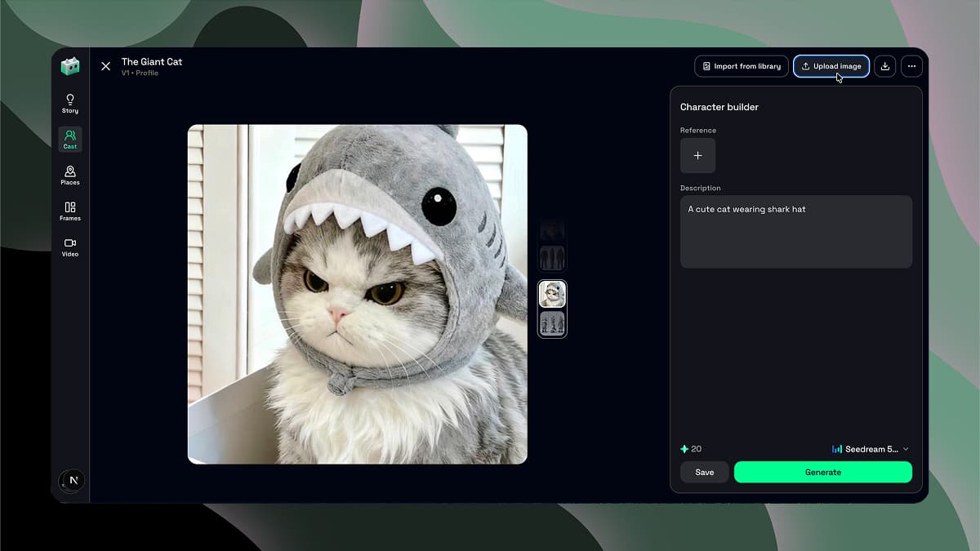
Task: Open the Places section
Action: pos(70,175)
